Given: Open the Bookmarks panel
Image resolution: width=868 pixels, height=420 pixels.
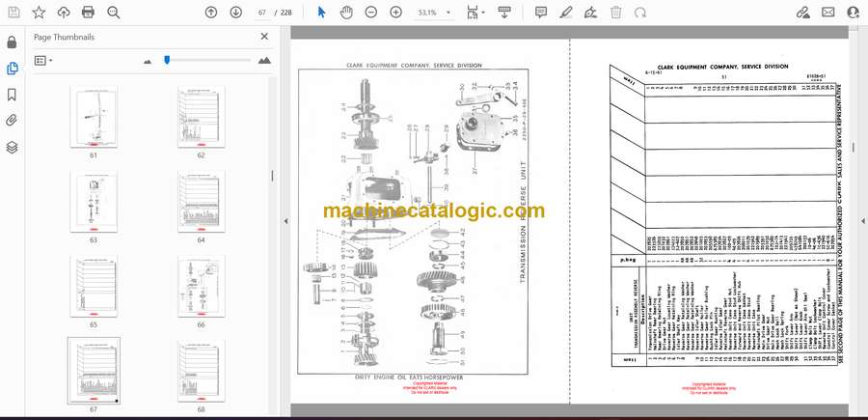Looking at the screenshot, I should coord(13,95).
